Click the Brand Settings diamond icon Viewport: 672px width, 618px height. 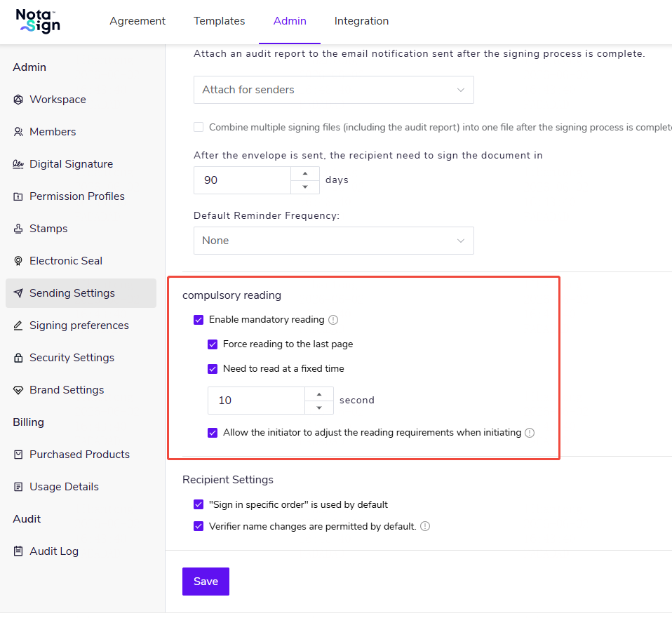pyautogui.click(x=18, y=390)
